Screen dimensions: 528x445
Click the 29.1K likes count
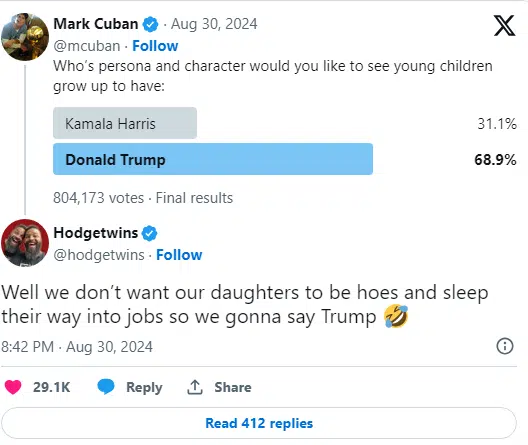tap(52, 387)
